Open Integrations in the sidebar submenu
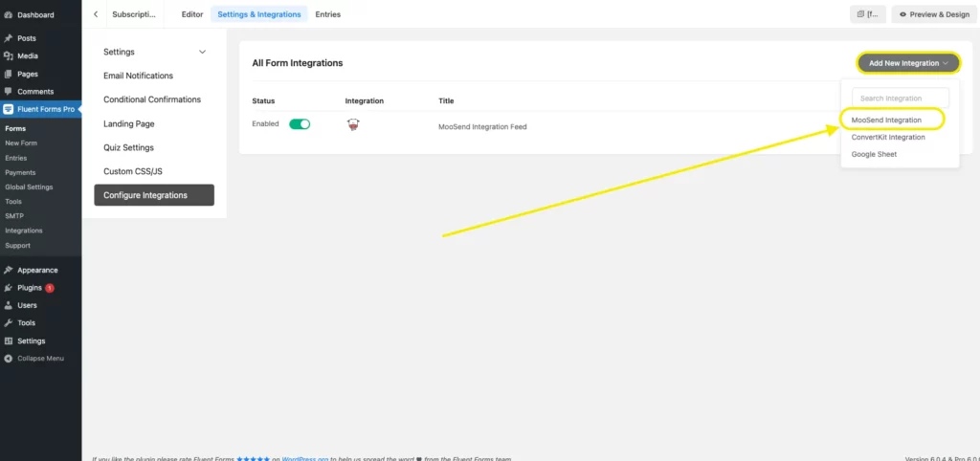980x461 pixels. 24,230
